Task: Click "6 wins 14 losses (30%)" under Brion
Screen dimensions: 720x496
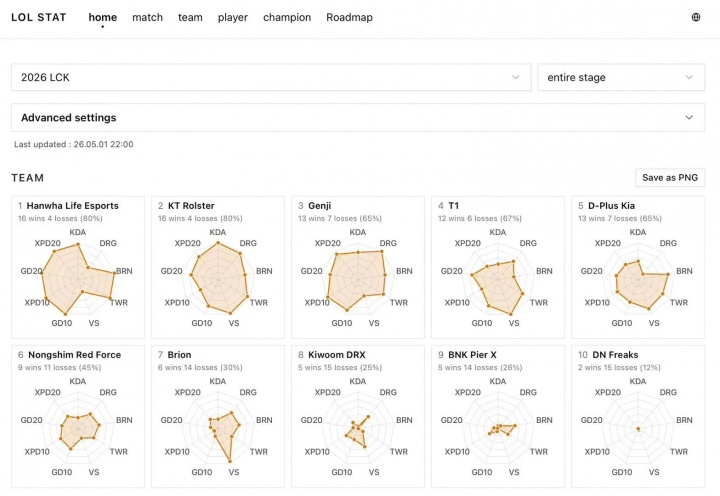Action: click(200, 367)
